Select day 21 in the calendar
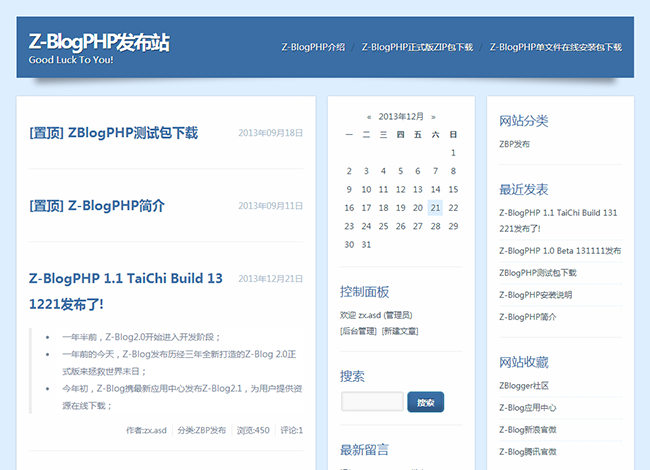This screenshot has height=470, width=650. pyautogui.click(x=435, y=208)
